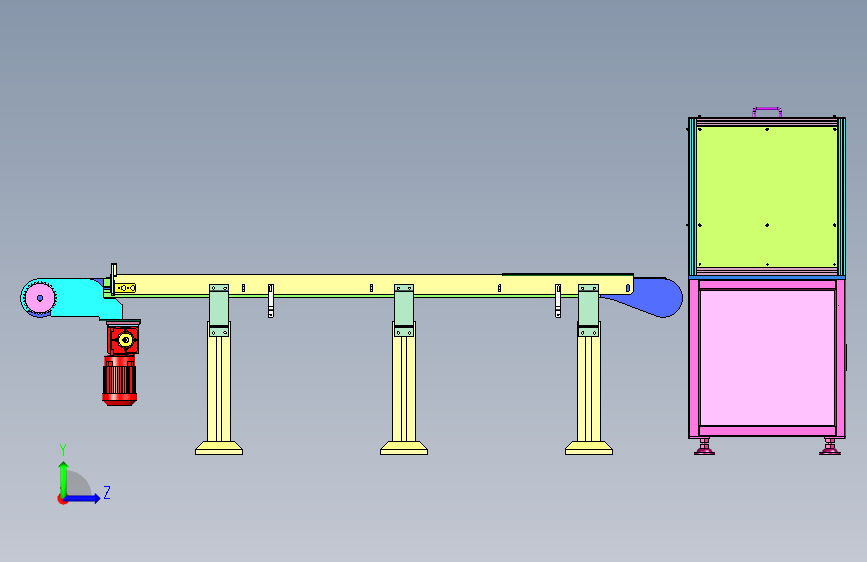Select the vertical stop plate at conveyor start

[x=113, y=279]
